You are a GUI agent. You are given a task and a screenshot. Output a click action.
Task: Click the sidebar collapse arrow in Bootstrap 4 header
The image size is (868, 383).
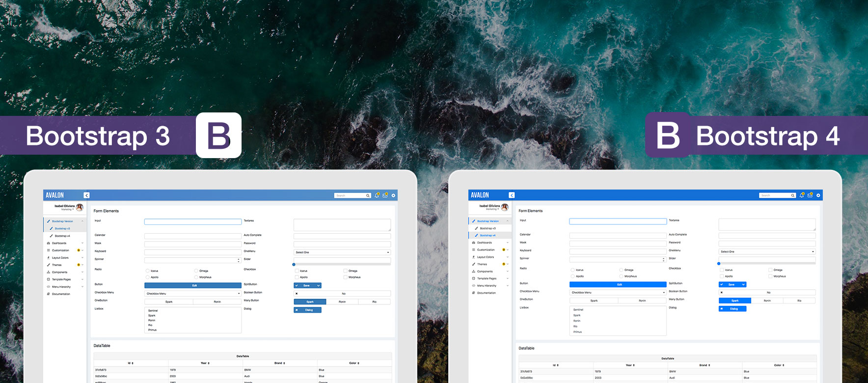[512, 195]
